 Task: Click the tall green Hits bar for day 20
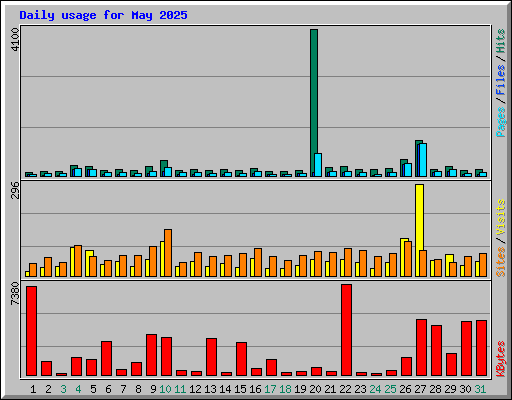coord(314,103)
